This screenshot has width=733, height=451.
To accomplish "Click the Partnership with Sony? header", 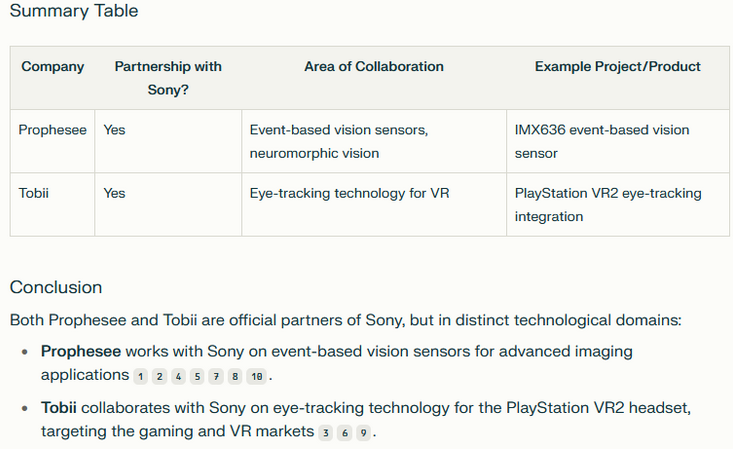I will coord(168,78).
